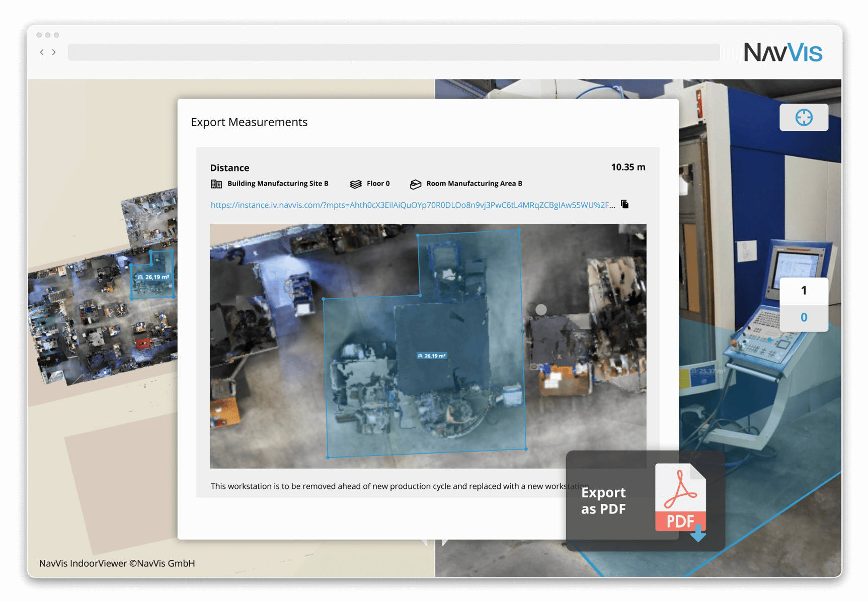The image size is (868, 602).
Task: Click the browser forward arrow
Action: [x=54, y=52]
